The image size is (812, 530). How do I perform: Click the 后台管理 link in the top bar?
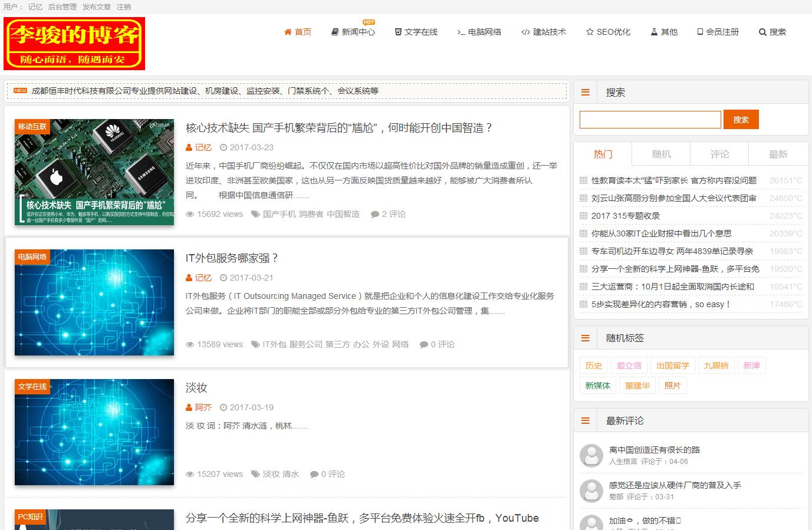click(x=63, y=7)
